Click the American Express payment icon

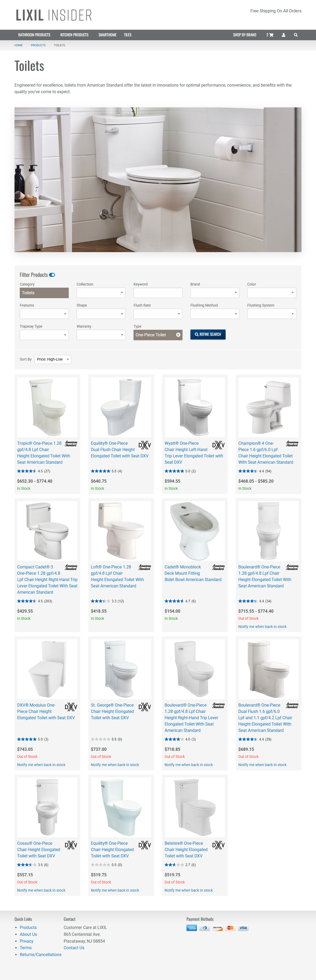(x=191, y=928)
